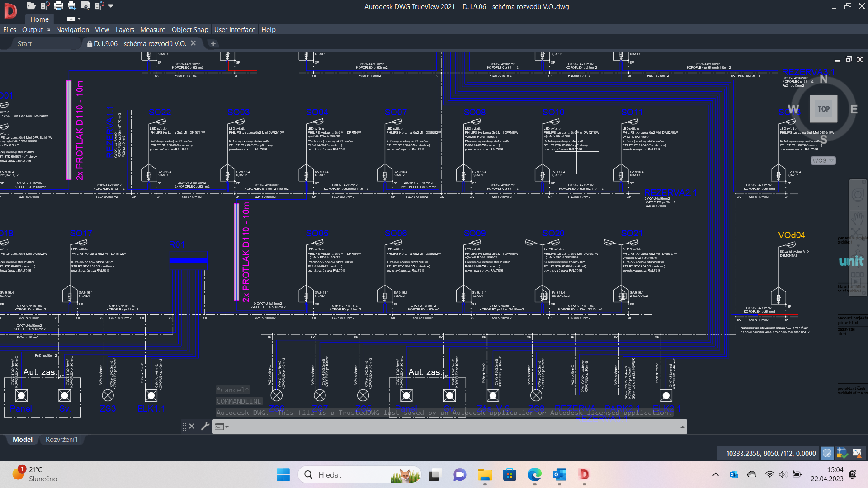Click the coordinates readout in status bar

[771, 453]
